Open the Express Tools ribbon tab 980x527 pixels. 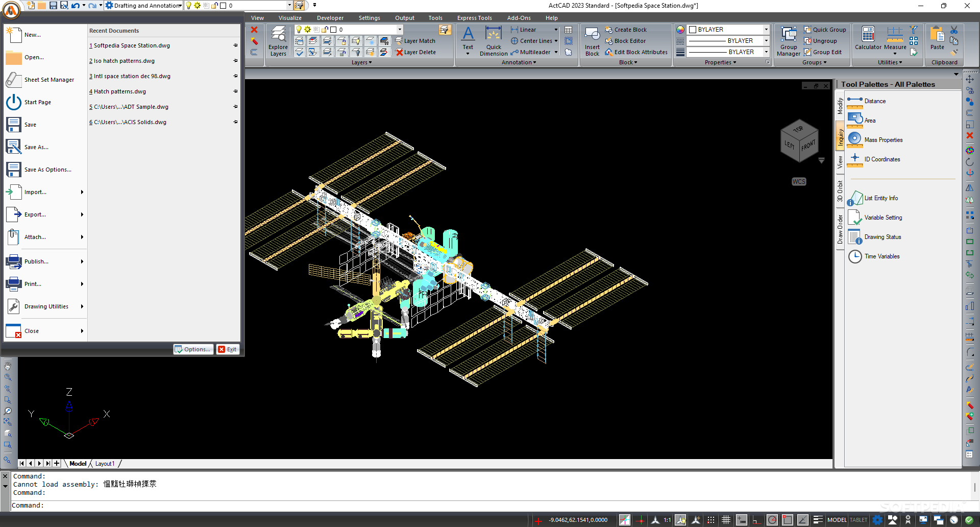(x=474, y=18)
